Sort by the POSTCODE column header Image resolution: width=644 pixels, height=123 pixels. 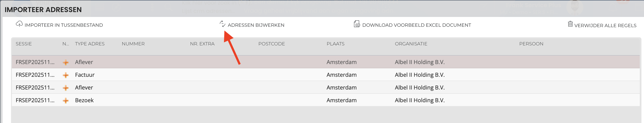(x=272, y=44)
